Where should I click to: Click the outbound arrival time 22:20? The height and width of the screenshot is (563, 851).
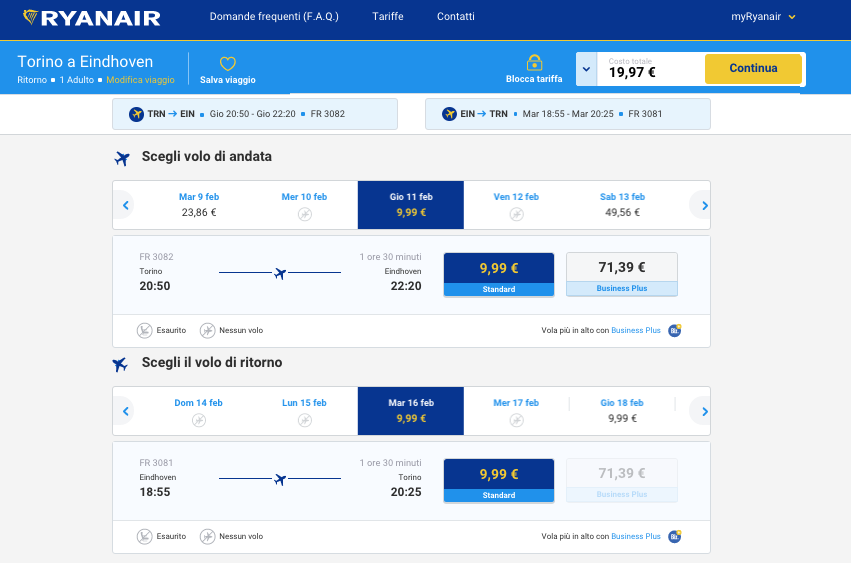[x=406, y=286]
